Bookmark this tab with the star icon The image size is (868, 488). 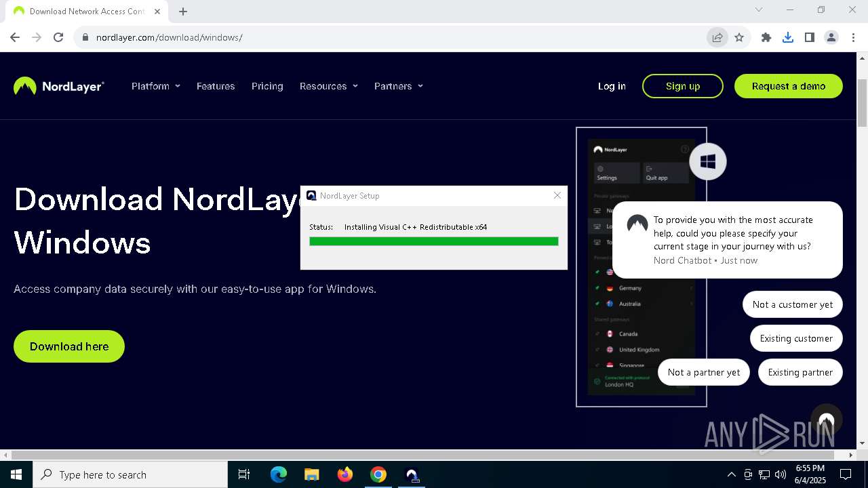pos(739,37)
